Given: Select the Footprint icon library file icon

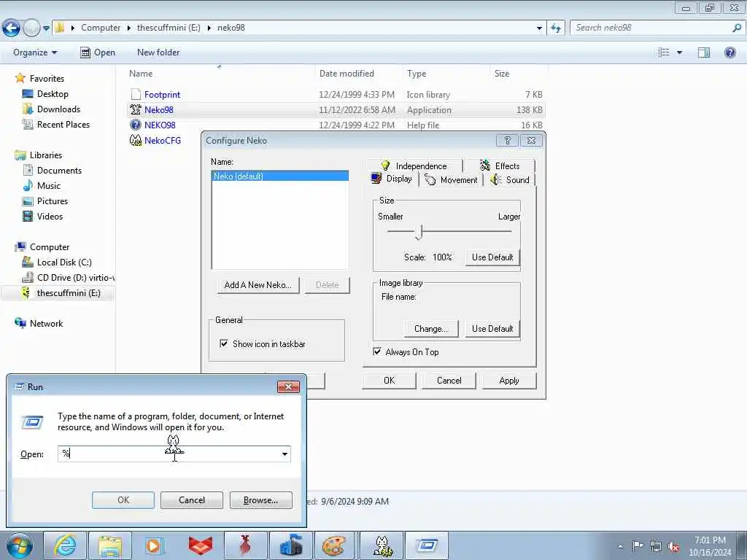Looking at the screenshot, I should click(x=136, y=94).
